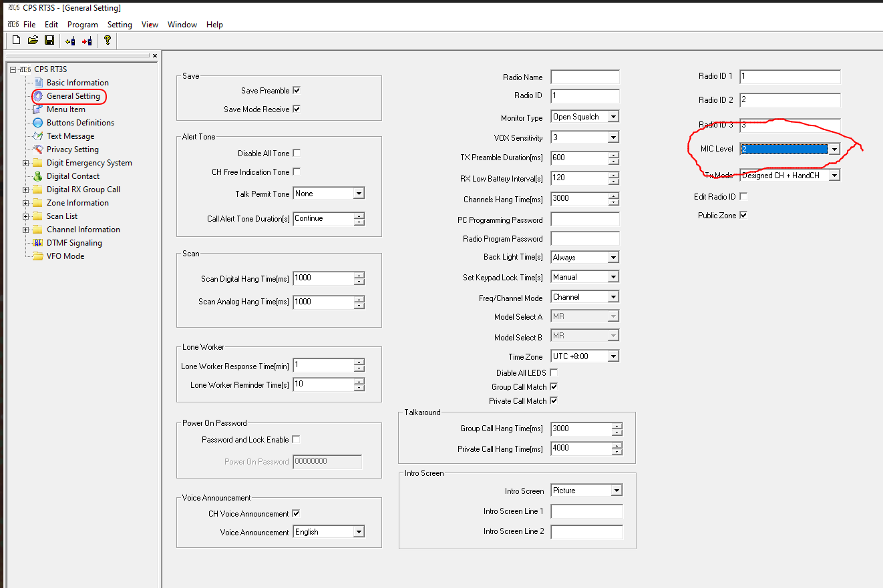Click the Read from radio toolbar icon
The height and width of the screenshot is (588, 883).
coord(70,41)
